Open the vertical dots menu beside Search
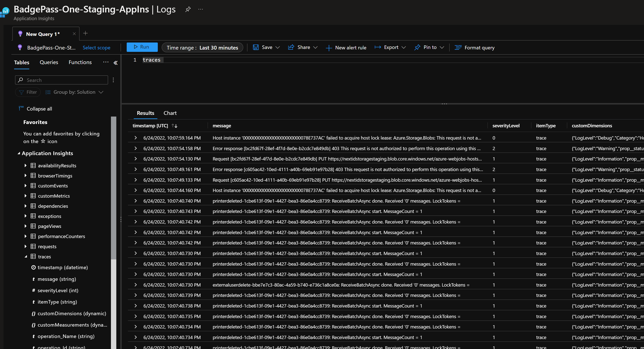Screen dimensions: 644x349 pyautogui.click(x=113, y=80)
